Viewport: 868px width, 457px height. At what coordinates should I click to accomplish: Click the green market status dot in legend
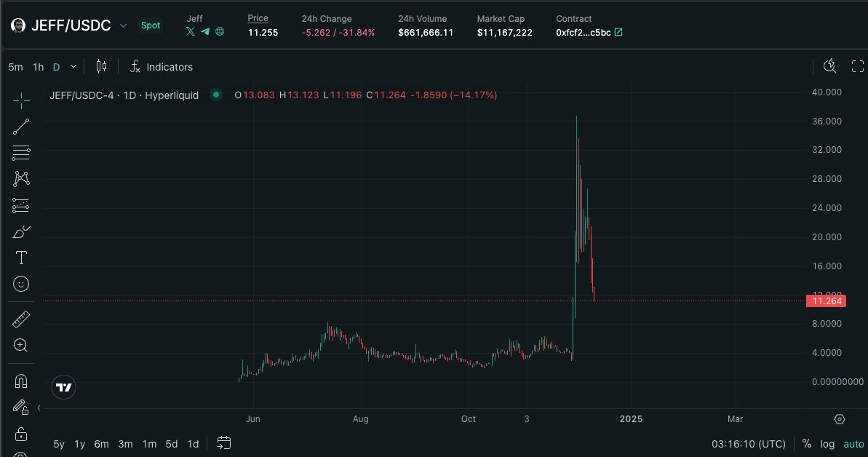(x=216, y=95)
